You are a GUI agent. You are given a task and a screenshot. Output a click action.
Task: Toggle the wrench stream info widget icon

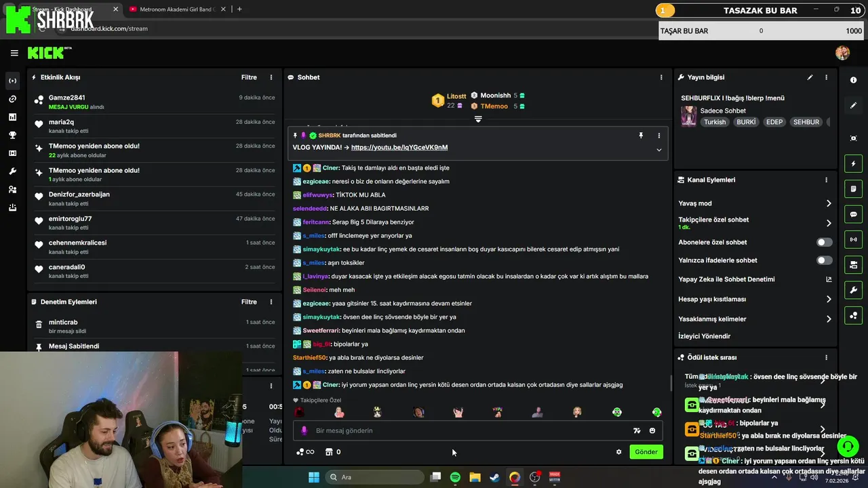pyautogui.click(x=853, y=290)
